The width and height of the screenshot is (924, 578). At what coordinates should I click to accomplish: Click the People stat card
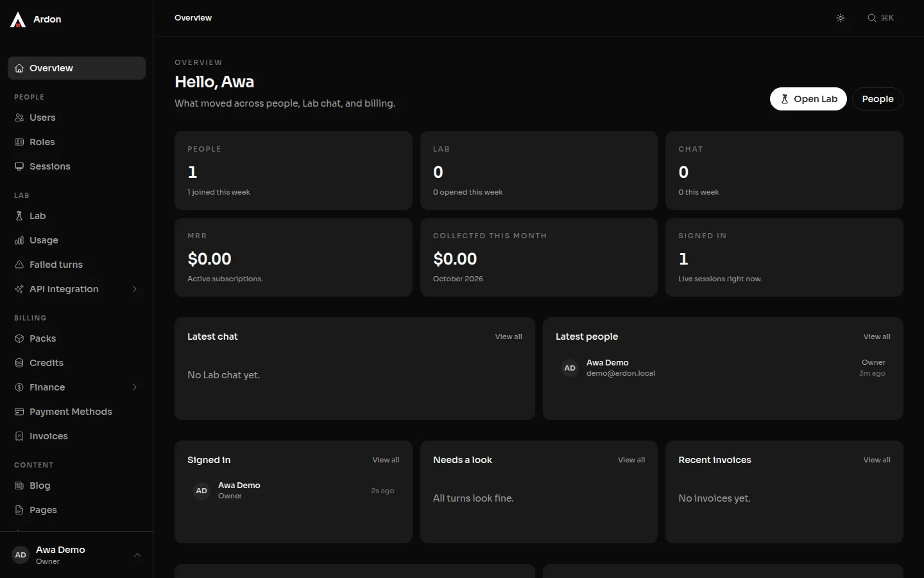point(293,170)
